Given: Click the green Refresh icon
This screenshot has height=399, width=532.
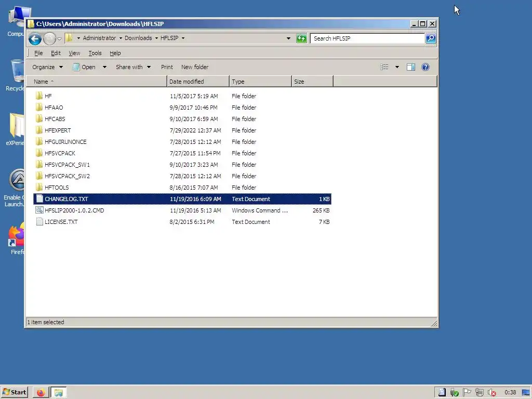Looking at the screenshot, I should (x=301, y=38).
